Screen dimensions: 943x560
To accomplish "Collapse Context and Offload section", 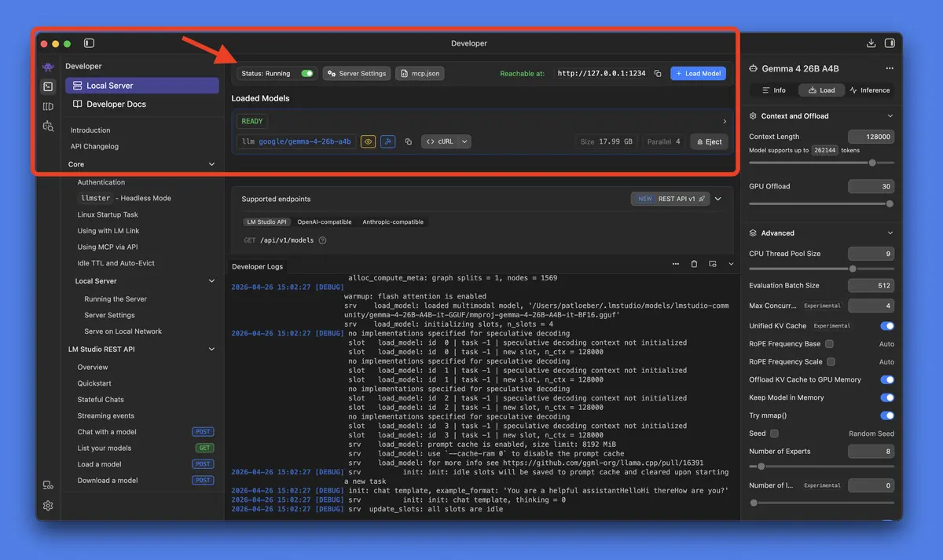I will click(x=890, y=115).
